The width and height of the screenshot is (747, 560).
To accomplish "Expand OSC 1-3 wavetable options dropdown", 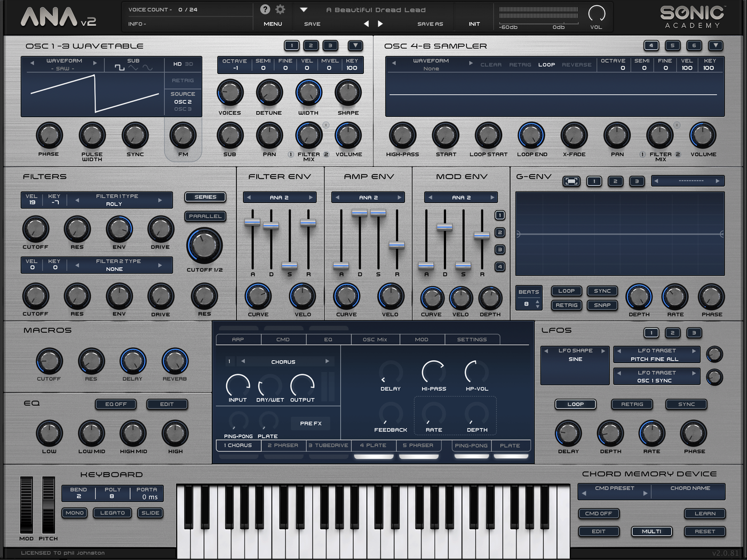I will pyautogui.click(x=355, y=45).
